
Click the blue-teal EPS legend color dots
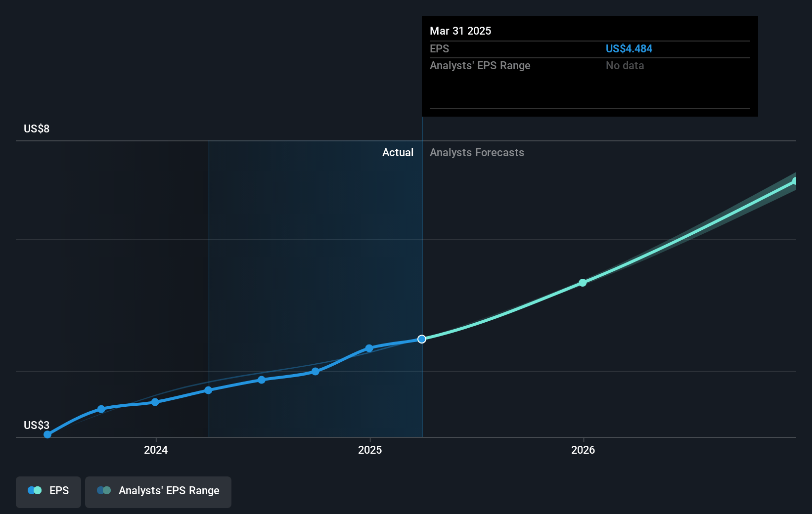(35, 490)
